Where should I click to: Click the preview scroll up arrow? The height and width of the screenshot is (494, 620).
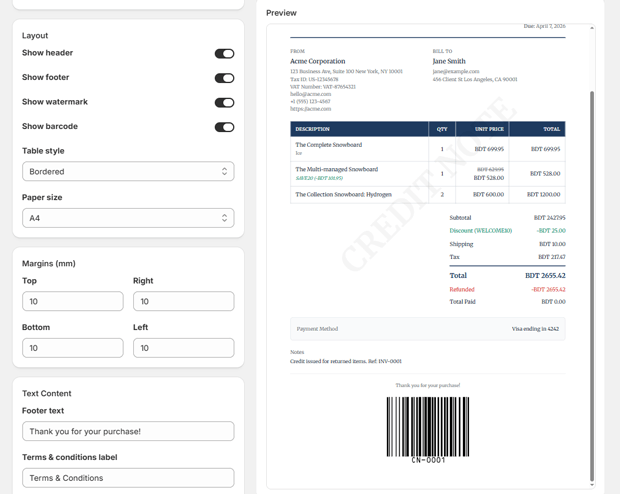[x=592, y=28]
